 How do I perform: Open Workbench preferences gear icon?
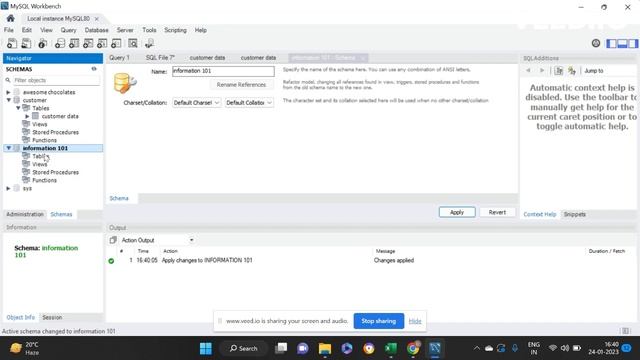click(x=596, y=43)
